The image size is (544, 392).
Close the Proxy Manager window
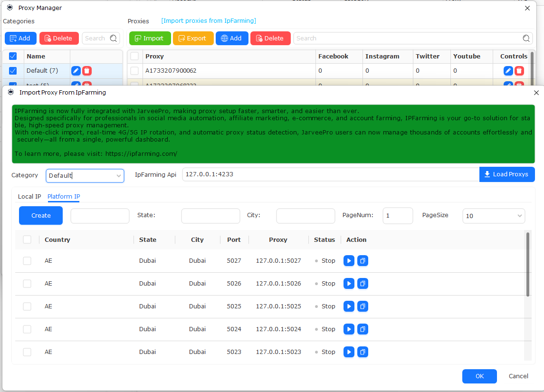click(x=527, y=8)
